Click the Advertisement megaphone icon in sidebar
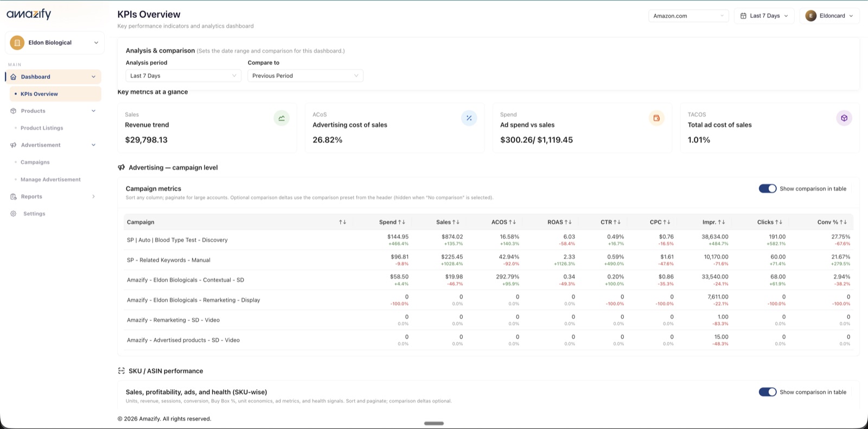This screenshot has height=429, width=868. point(14,145)
